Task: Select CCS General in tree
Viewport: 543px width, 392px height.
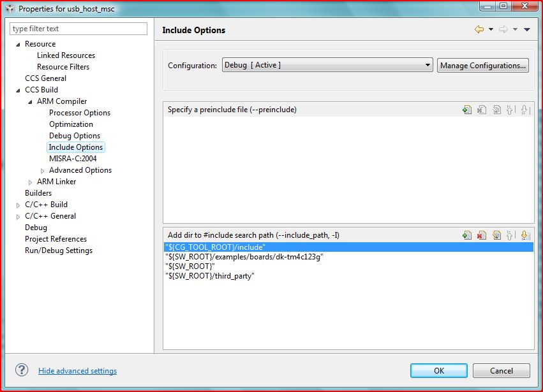Action: click(45, 78)
